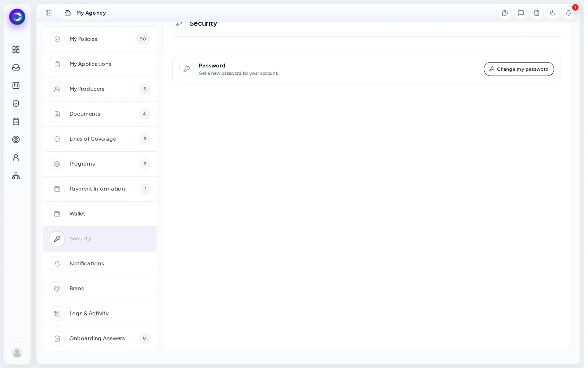This screenshot has height=368, width=588.
Task: Open Programs menu item
Action: point(100,164)
